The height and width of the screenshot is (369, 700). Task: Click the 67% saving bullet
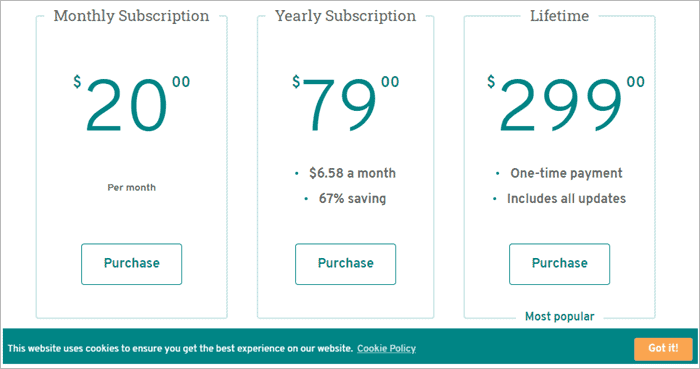point(352,199)
